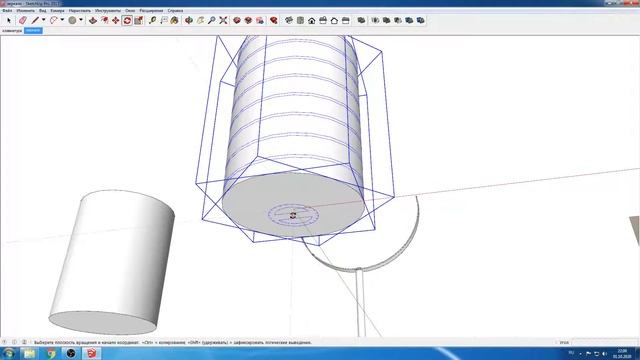Click the Split solid tool

click(x=420, y=20)
